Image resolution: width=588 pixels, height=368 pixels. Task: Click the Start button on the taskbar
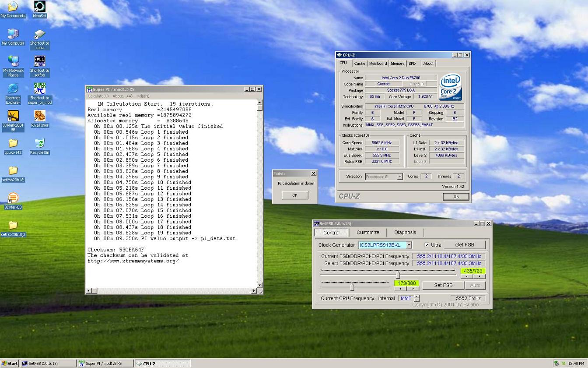10,363
